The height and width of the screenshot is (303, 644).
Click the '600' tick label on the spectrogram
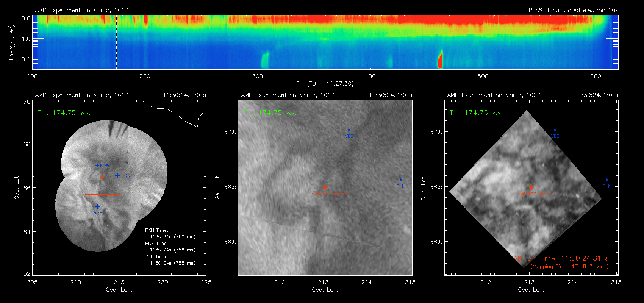[596, 76]
